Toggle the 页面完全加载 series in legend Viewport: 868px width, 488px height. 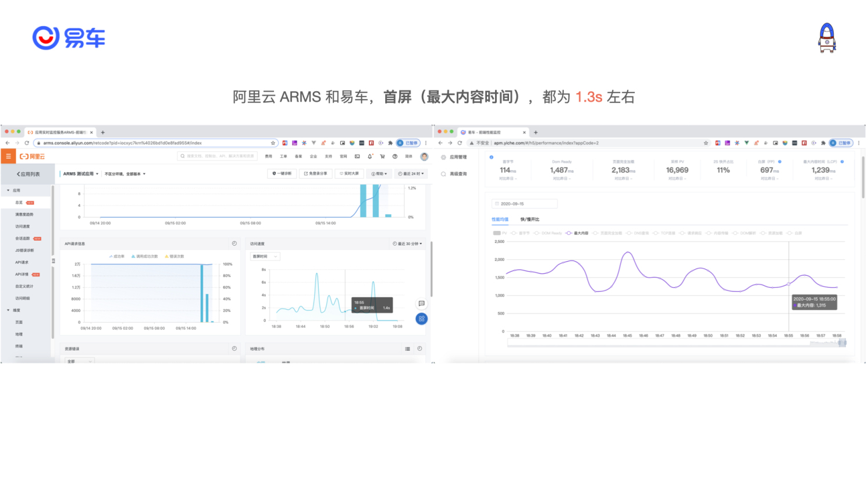coord(607,233)
